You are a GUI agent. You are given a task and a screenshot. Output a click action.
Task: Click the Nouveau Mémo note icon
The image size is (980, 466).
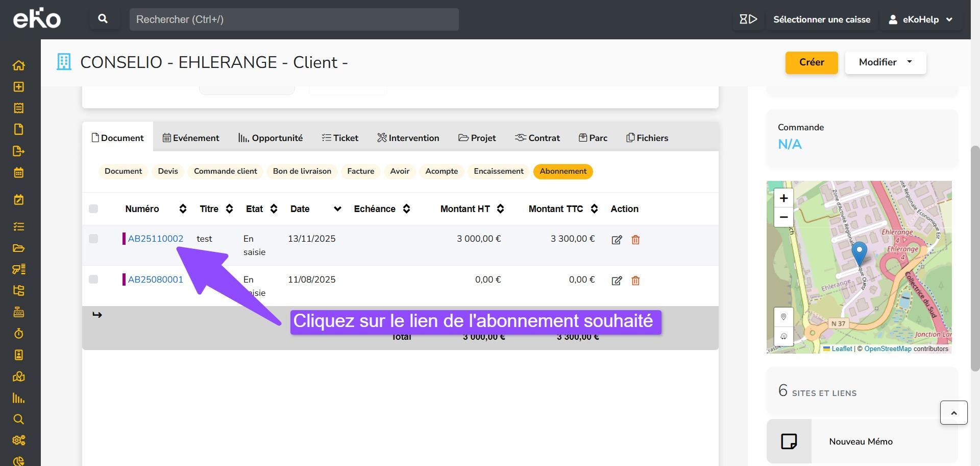click(x=789, y=441)
